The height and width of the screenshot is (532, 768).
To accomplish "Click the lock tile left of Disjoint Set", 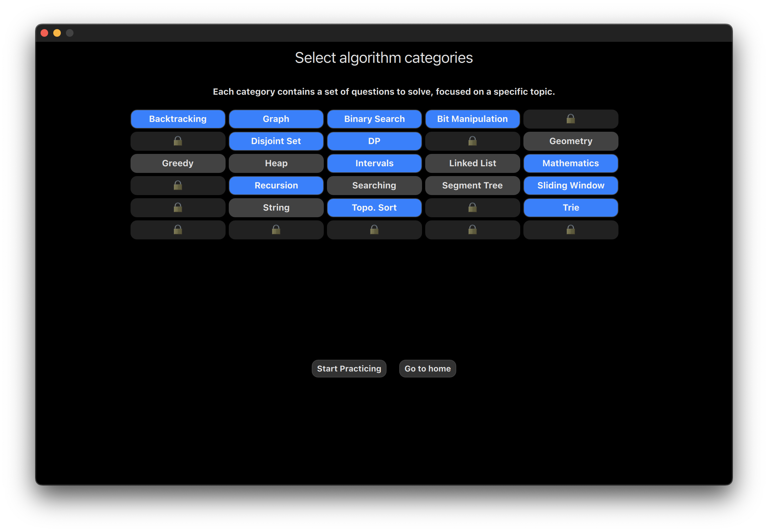I will click(x=178, y=141).
